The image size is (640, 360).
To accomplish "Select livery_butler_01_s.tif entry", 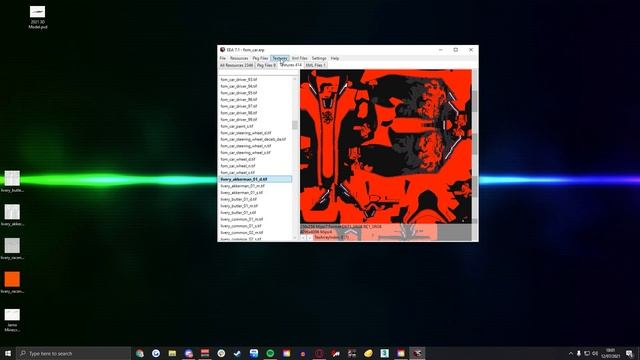I will (255, 212).
